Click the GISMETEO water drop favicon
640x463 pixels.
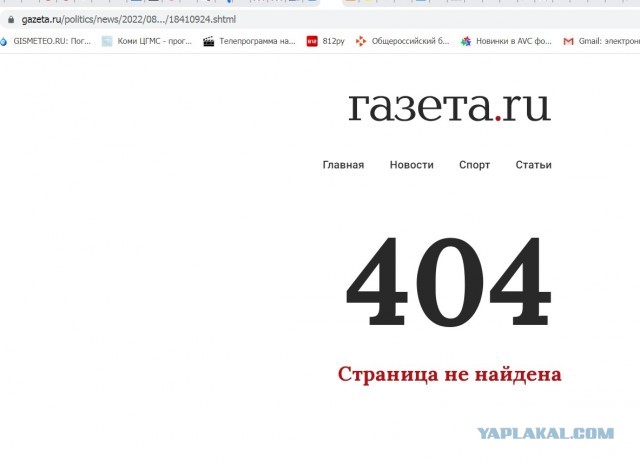point(4,41)
